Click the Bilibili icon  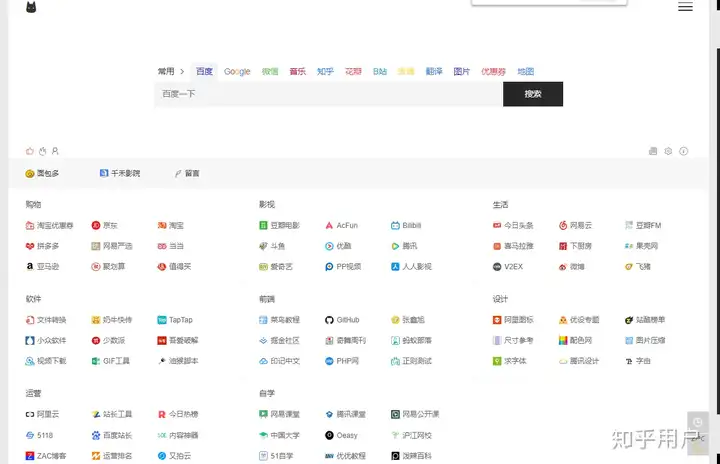(x=395, y=225)
